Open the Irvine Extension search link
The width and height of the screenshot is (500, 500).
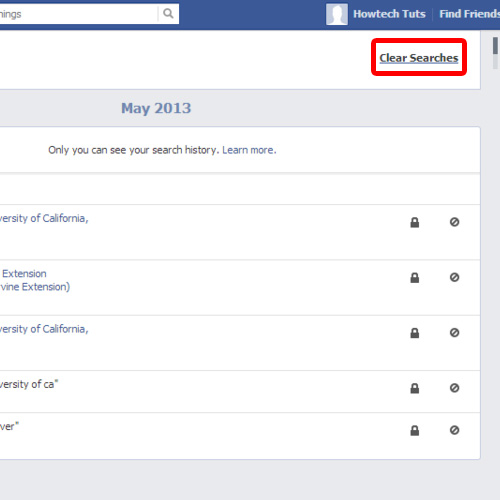point(35,280)
